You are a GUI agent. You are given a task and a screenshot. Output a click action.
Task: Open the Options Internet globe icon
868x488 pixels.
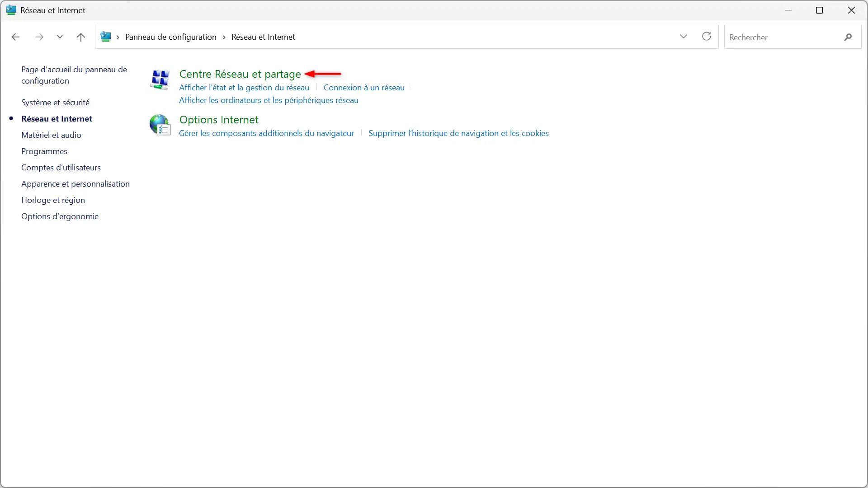tap(160, 125)
